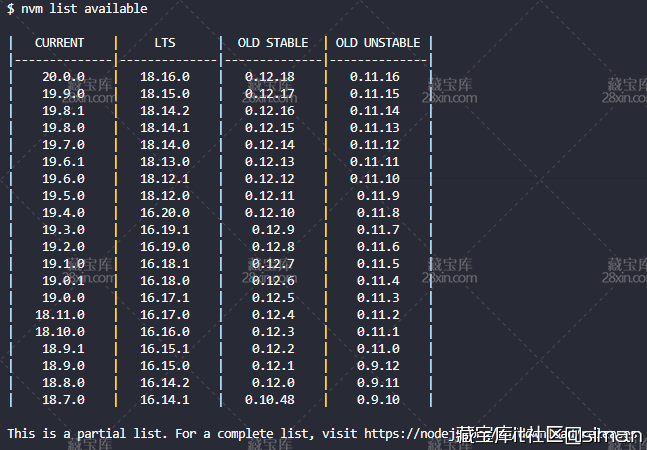Select version 18.16.0 in the LTS column

164,77
